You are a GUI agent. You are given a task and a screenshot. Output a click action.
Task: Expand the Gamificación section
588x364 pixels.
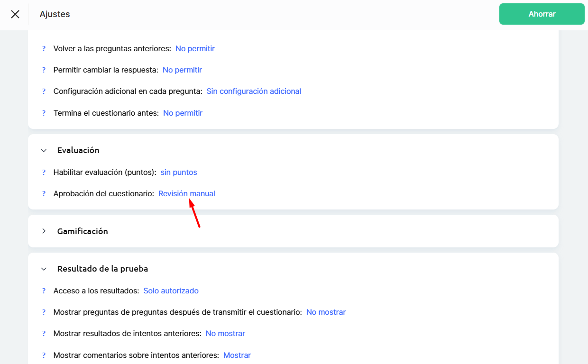pyautogui.click(x=44, y=231)
